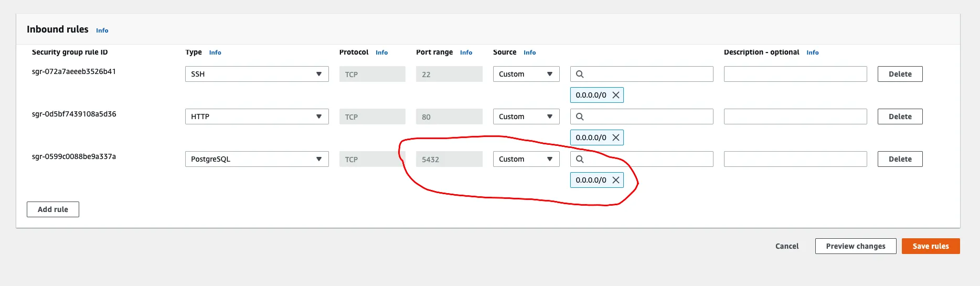This screenshot has height=286, width=980.
Task: Click Add rule button
Action: (53, 209)
